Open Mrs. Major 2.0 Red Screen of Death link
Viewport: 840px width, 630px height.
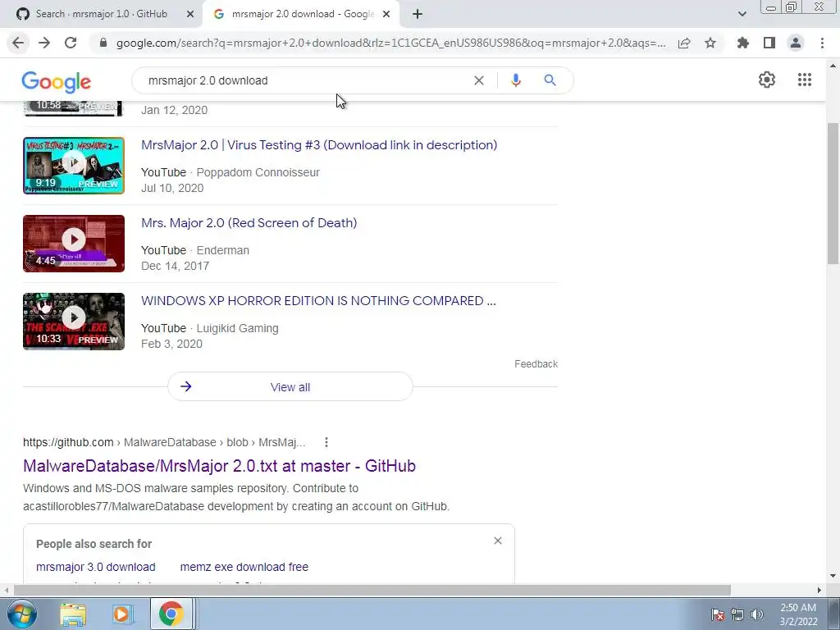click(x=249, y=222)
